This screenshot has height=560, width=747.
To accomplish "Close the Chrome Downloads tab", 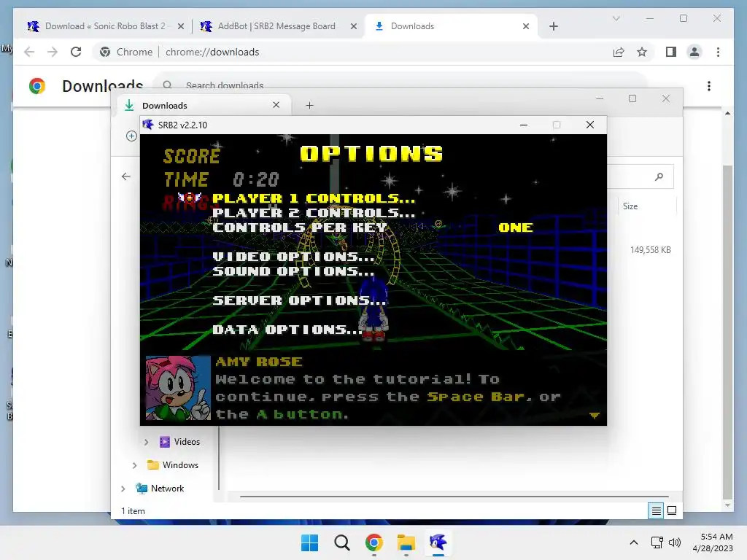I will click(526, 26).
